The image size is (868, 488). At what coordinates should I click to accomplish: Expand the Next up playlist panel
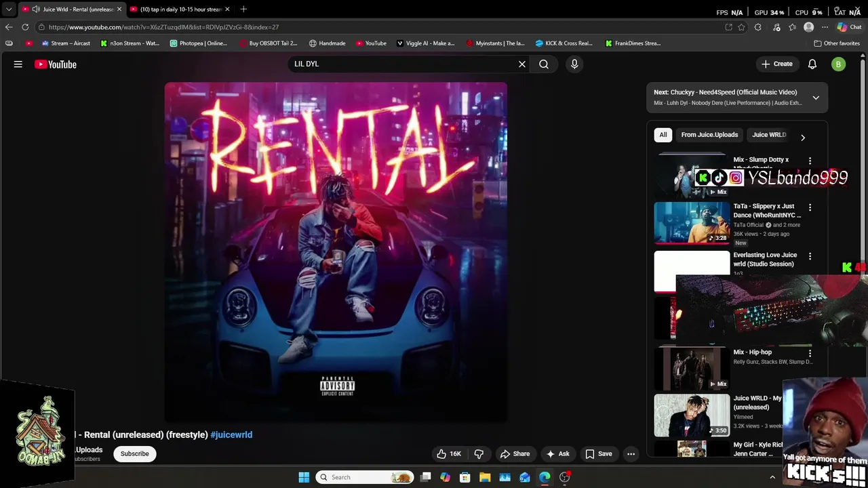tap(816, 98)
